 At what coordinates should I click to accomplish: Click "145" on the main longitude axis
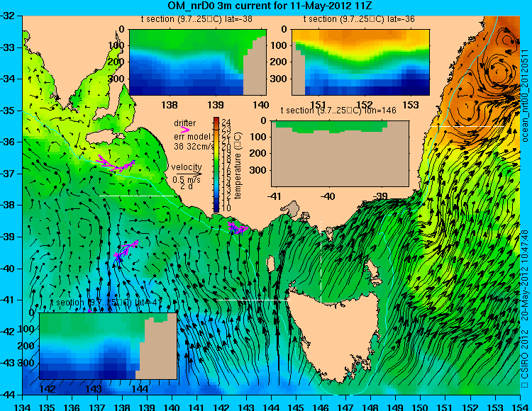tap(297, 407)
